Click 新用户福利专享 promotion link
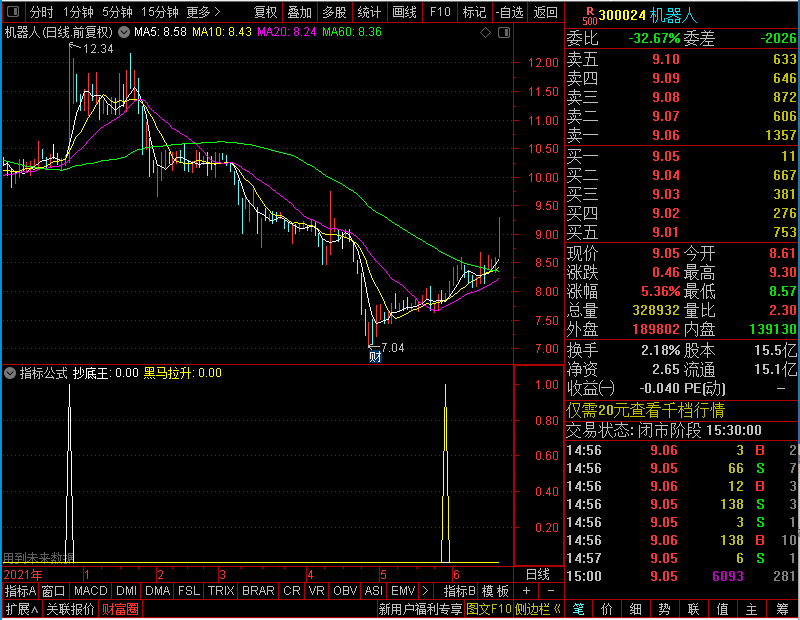This screenshot has height=620, width=800. point(420,609)
